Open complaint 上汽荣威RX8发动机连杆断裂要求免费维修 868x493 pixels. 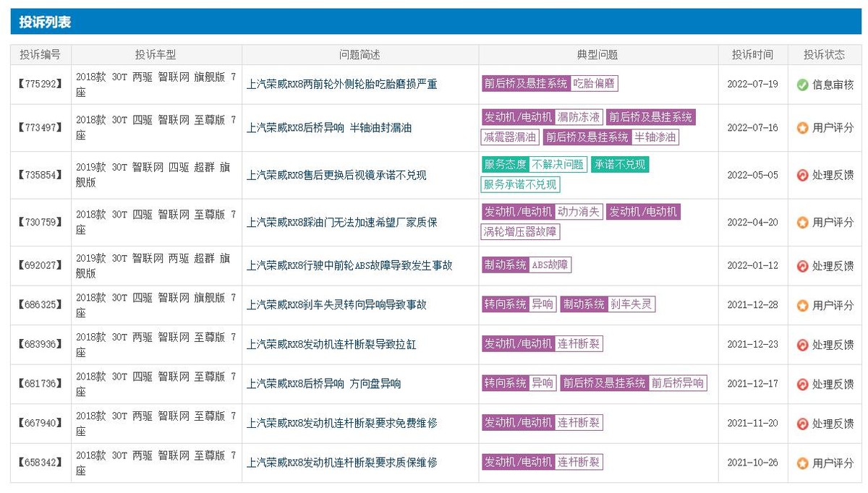(342, 424)
